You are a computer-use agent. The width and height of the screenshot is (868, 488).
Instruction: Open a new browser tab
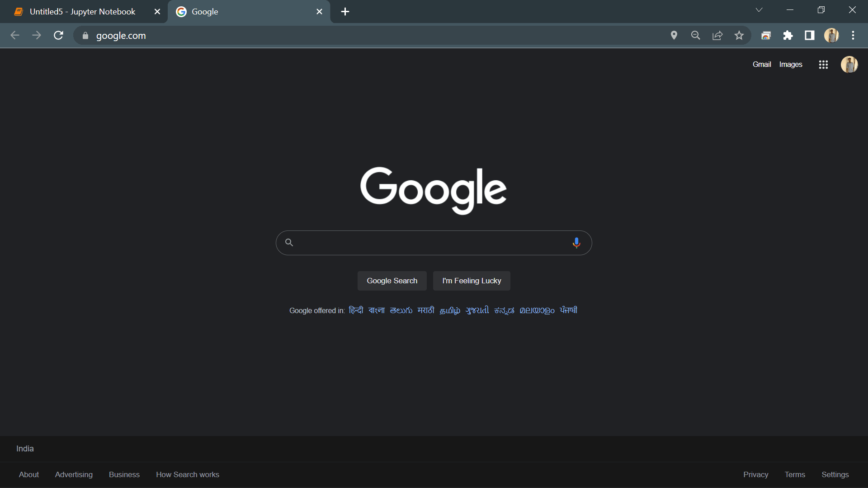(x=345, y=12)
